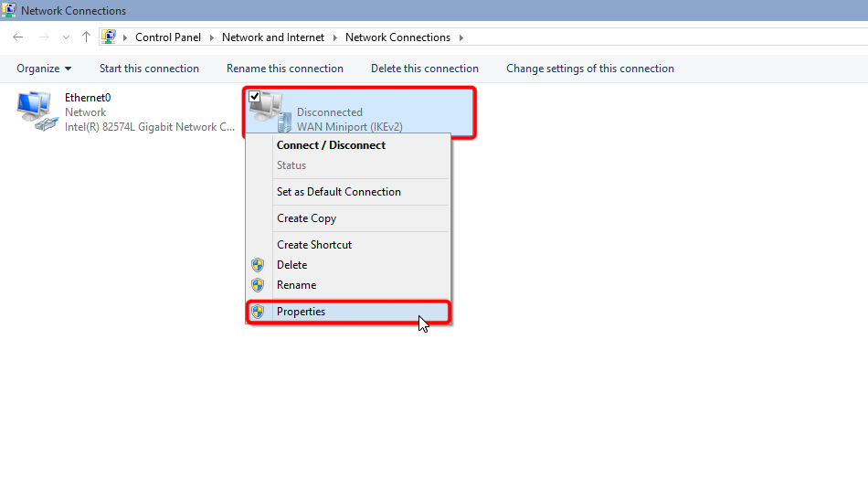Go to Control Panel breadcrumb

tap(167, 37)
